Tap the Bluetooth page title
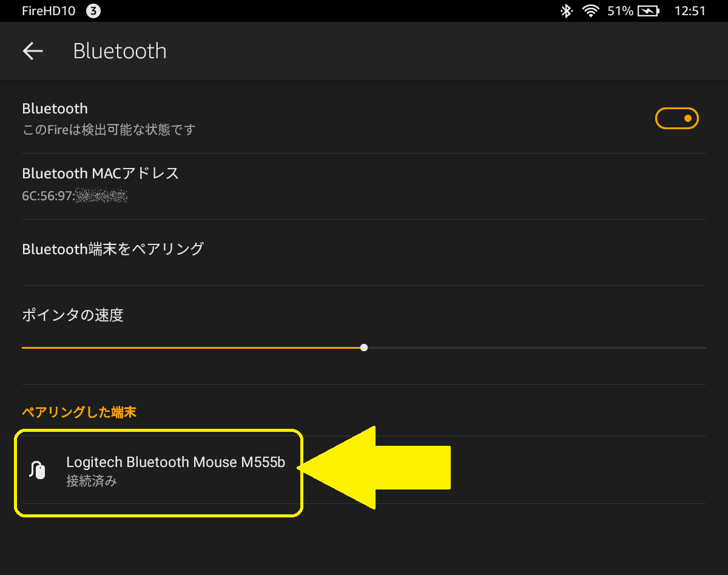 pos(120,51)
